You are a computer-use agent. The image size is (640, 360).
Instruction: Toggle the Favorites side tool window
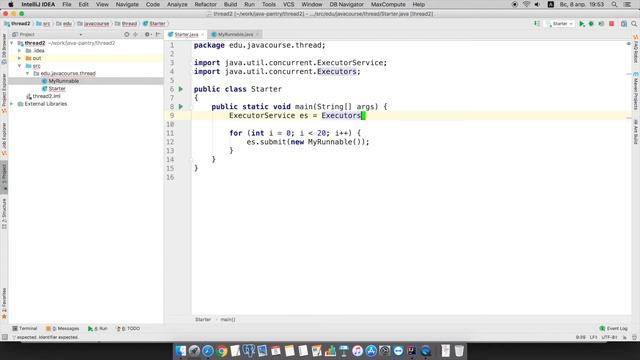click(x=4, y=303)
